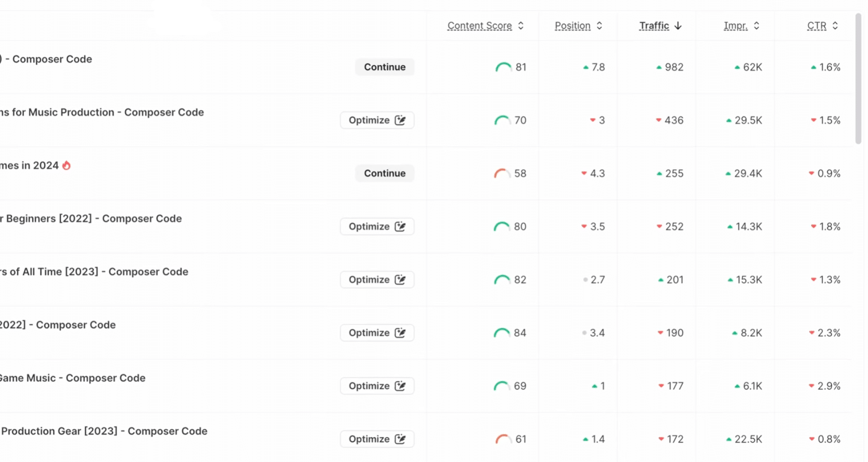Click the orange content score gauge for 58
Viewport: 868px width, 462px height.
pyautogui.click(x=502, y=174)
